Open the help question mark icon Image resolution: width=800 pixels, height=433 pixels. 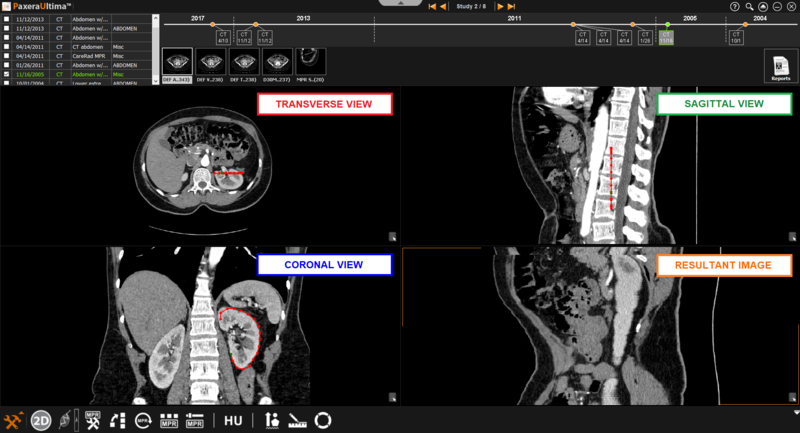[735, 6]
